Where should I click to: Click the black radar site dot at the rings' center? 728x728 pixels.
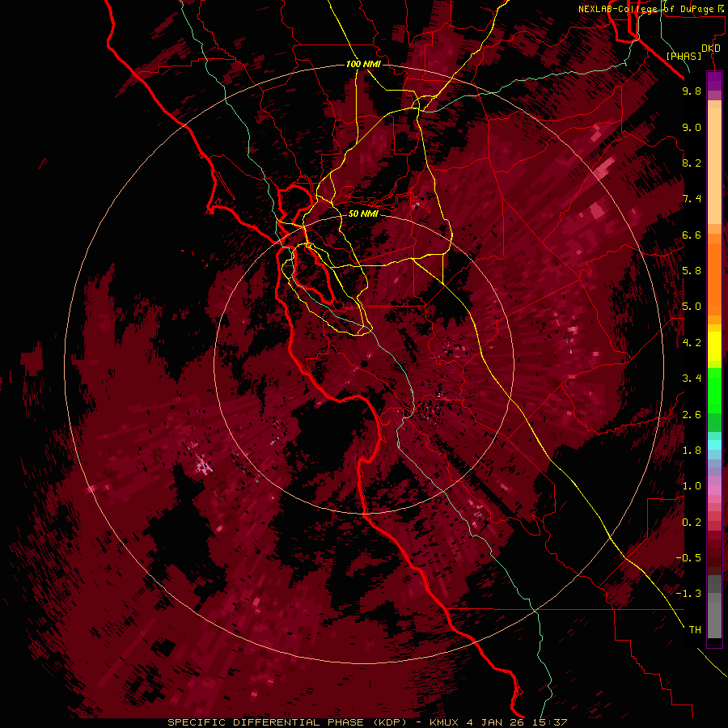(364, 364)
